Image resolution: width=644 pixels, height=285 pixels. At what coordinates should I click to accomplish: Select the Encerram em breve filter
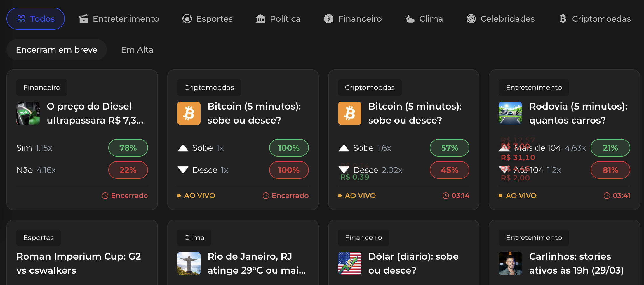[57, 49]
